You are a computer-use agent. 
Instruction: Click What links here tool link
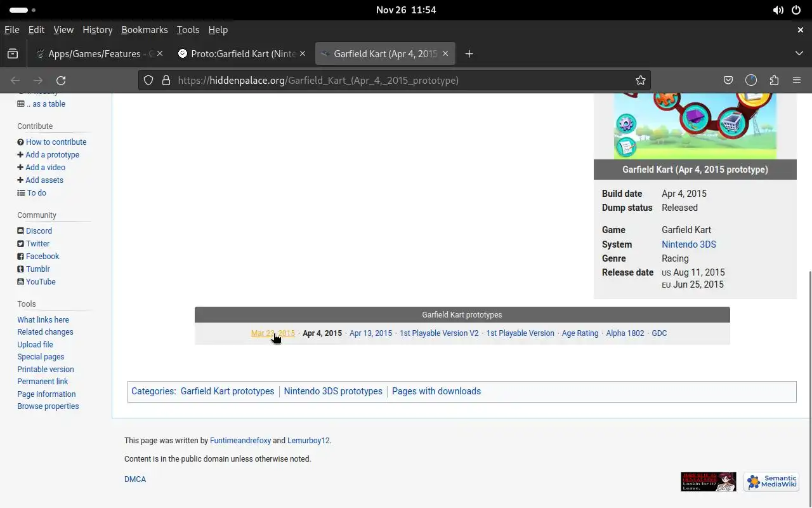[43, 320]
